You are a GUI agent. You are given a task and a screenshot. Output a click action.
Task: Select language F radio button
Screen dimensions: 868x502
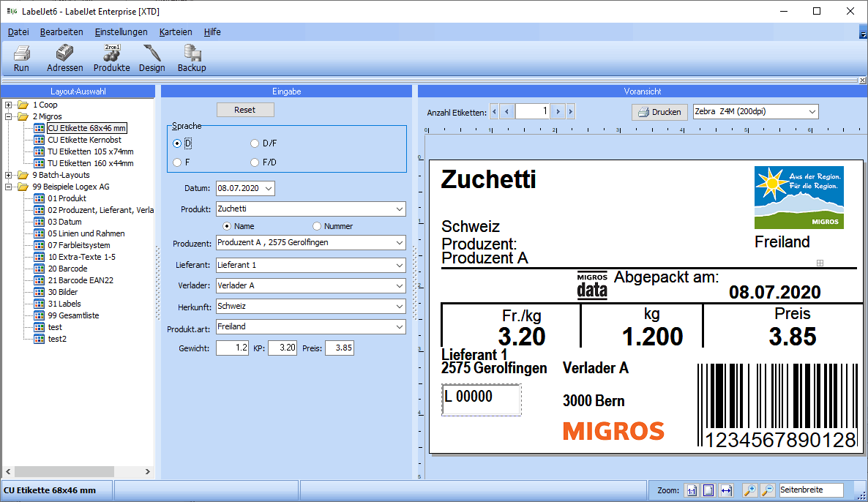(177, 162)
